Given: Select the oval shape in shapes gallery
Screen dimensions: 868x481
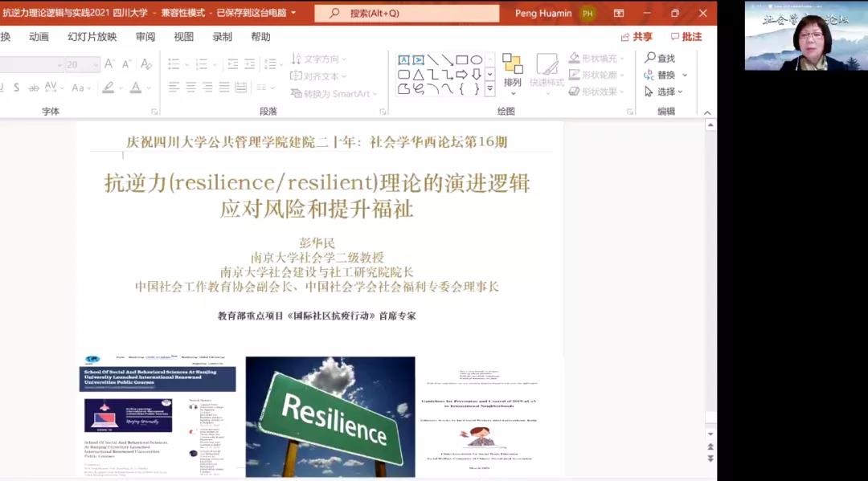Looking at the screenshot, I should 477,59.
